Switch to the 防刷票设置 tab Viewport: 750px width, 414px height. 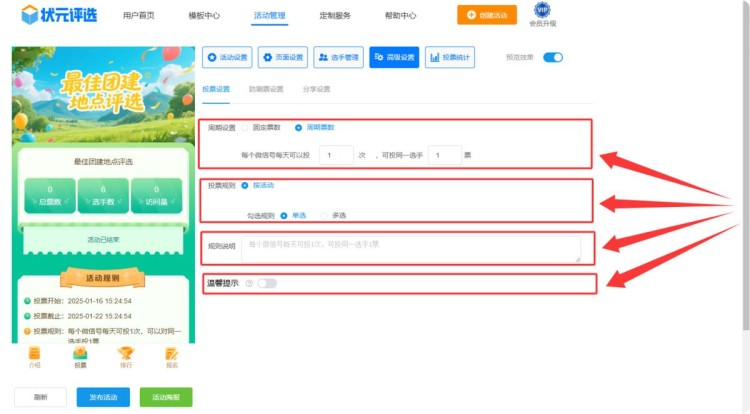[266, 90]
